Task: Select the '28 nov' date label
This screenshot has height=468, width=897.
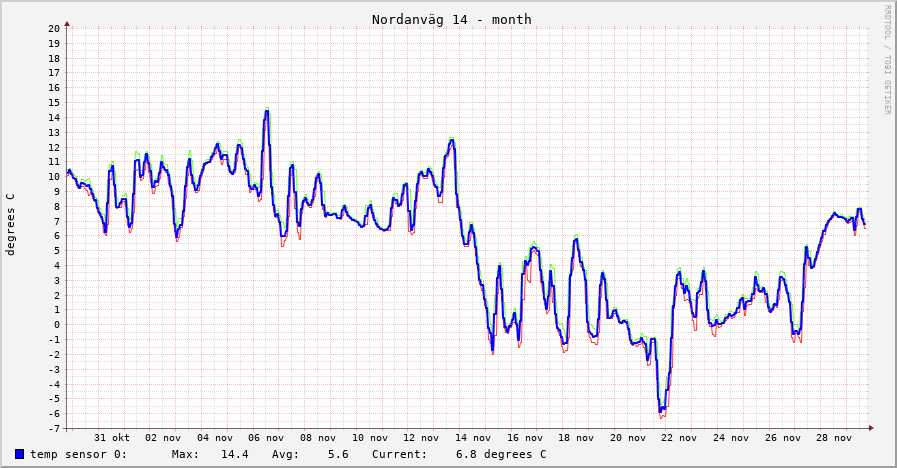Action: click(x=834, y=438)
